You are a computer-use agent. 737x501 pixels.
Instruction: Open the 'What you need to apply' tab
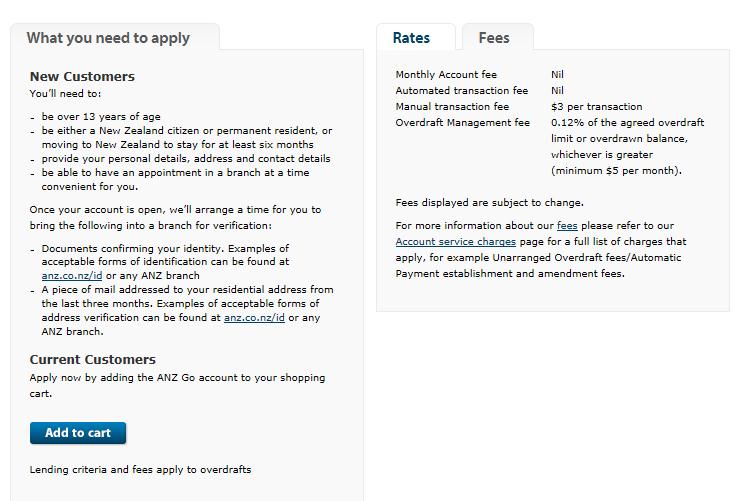point(108,38)
